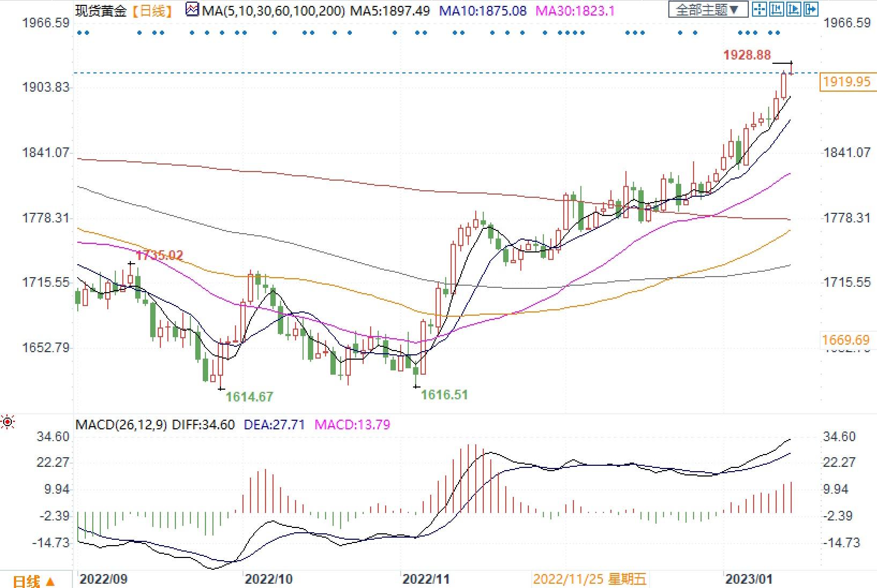877x588 pixels.
Task: Click the orange 1919.95 current price tag
Action: (846, 81)
